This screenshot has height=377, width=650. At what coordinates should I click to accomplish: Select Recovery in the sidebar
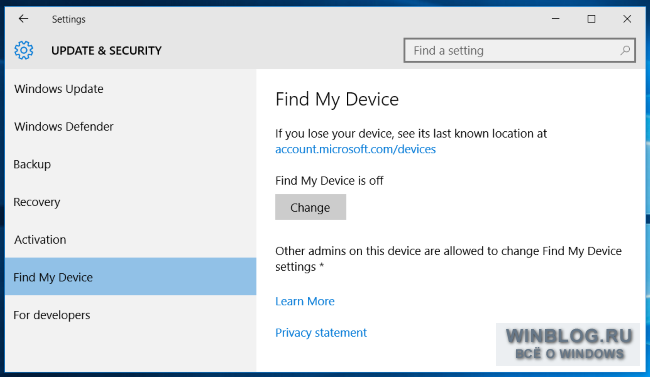131,202
